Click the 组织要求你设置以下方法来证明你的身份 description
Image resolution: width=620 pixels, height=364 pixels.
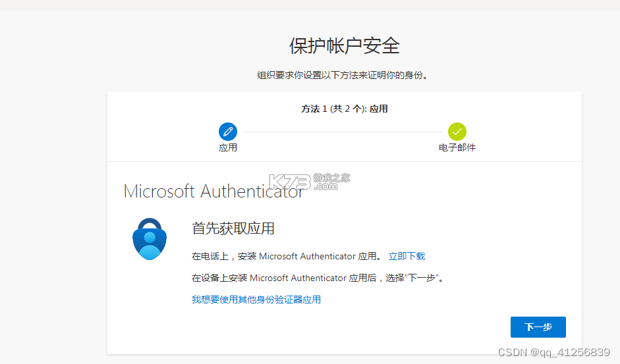click(x=343, y=75)
